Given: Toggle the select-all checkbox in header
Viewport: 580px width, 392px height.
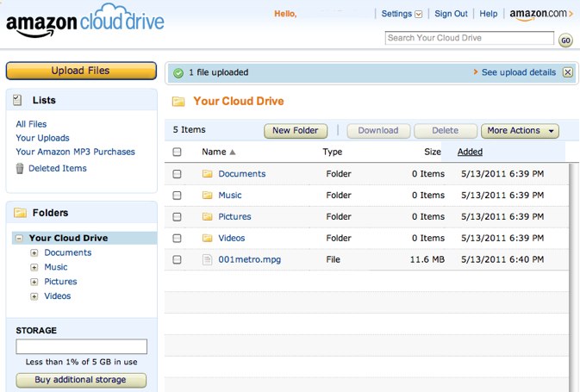Looking at the screenshot, I should [x=178, y=152].
